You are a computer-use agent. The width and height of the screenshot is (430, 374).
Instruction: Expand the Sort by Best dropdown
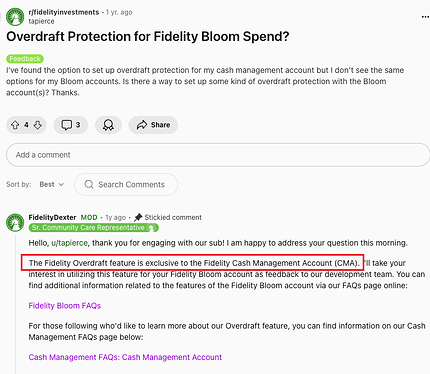52,184
